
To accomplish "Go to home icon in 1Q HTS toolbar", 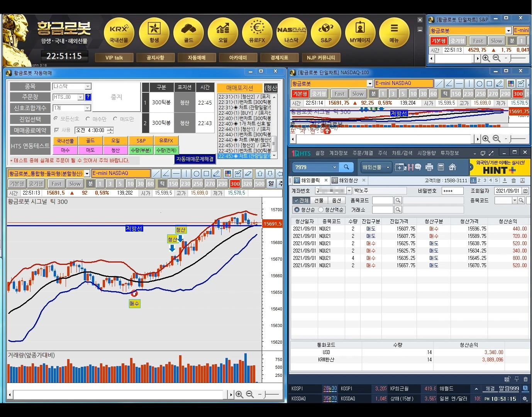I will [x=452, y=167].
